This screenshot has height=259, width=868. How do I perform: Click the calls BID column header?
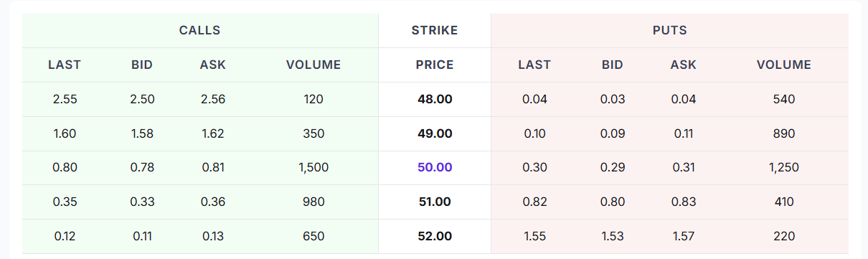(x=142, y=65)
